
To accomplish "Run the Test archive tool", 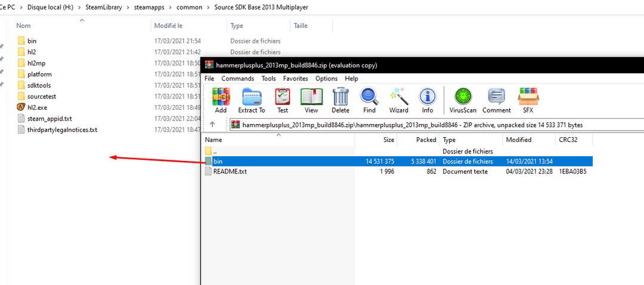I will 283,101.
